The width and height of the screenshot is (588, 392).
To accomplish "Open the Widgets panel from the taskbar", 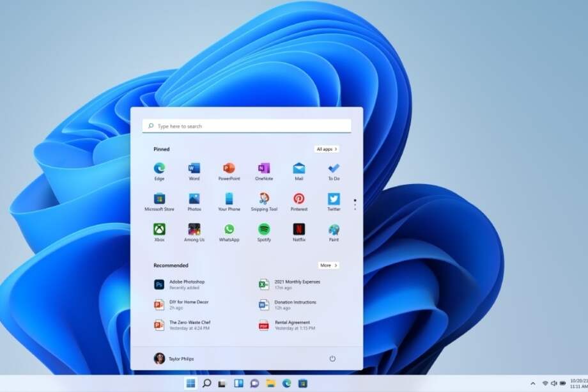I will pos(239,384).
